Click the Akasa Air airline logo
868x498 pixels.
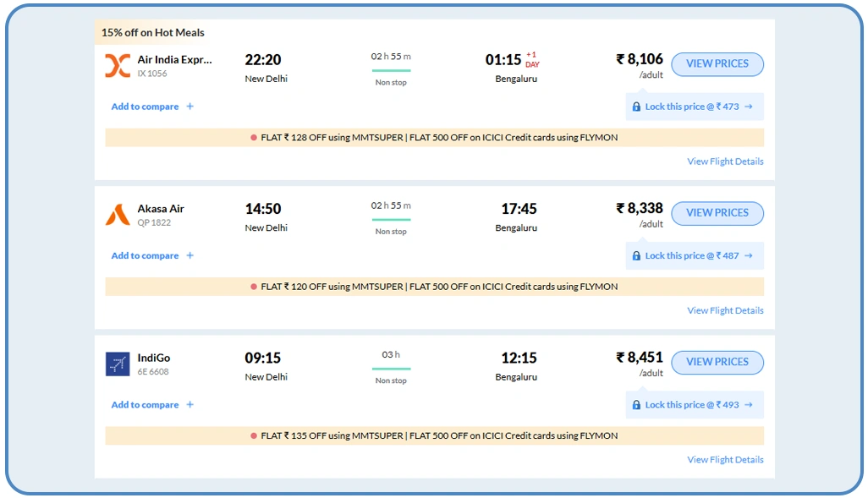pyautogui.click(x=118, y=215)
